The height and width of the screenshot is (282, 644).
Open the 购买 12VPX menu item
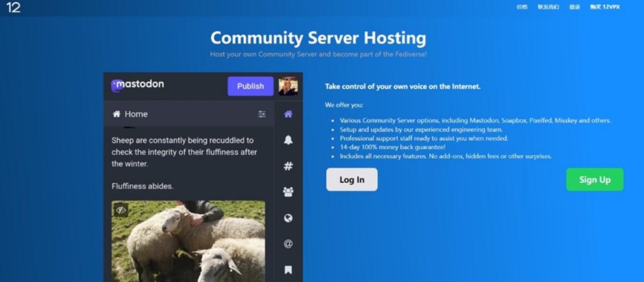click(x=605, y=7)
